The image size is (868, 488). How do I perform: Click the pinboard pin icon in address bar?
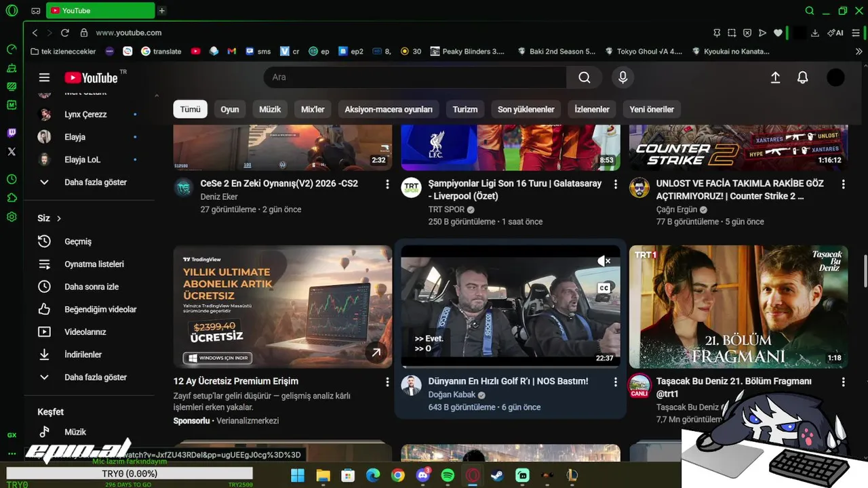[x=717, y=33]
